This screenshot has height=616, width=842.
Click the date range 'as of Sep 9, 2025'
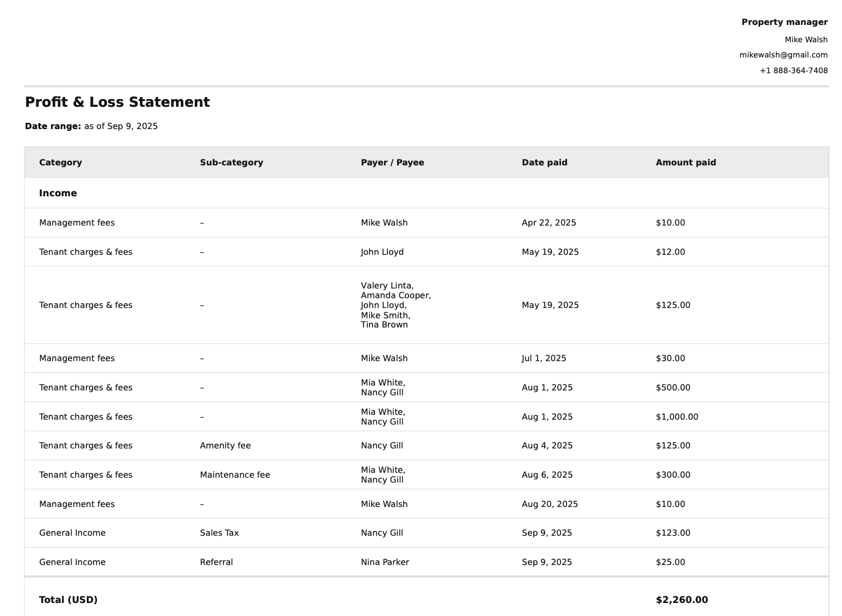click(x=121, y=126)
